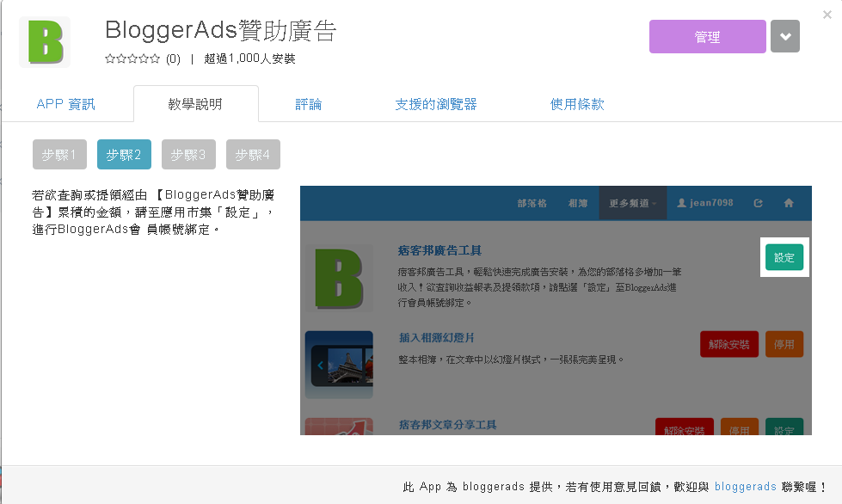Click the (0) review count

(x=173, y=58)
